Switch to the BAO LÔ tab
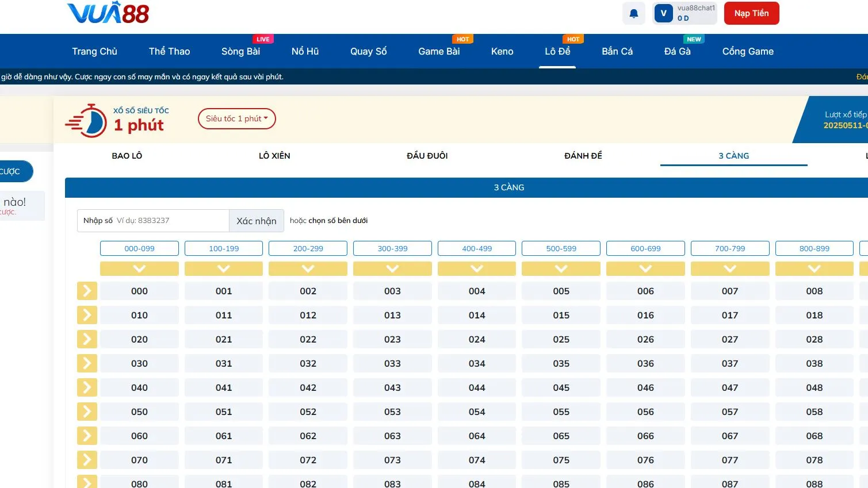 (x=127, y=156)
